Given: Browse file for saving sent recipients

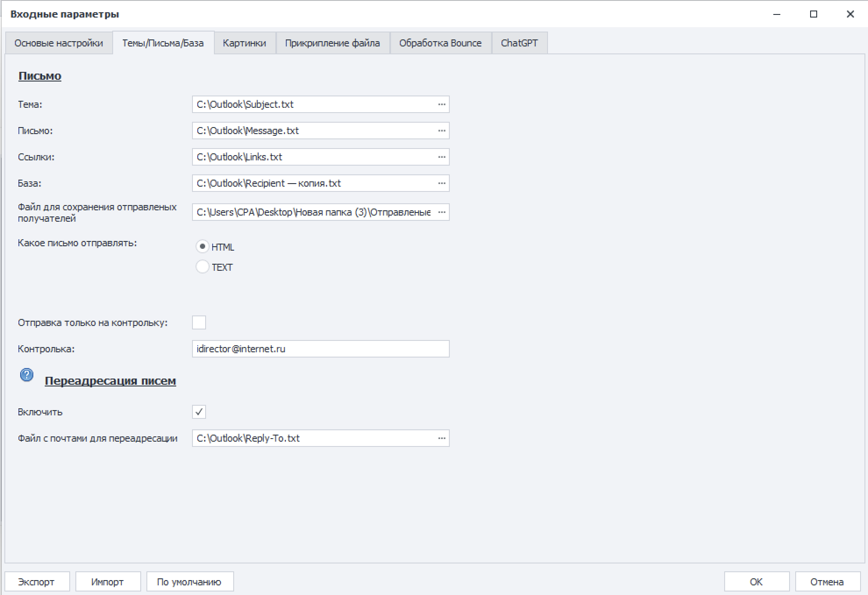Looking at the screenshot, I should point(441,212).
